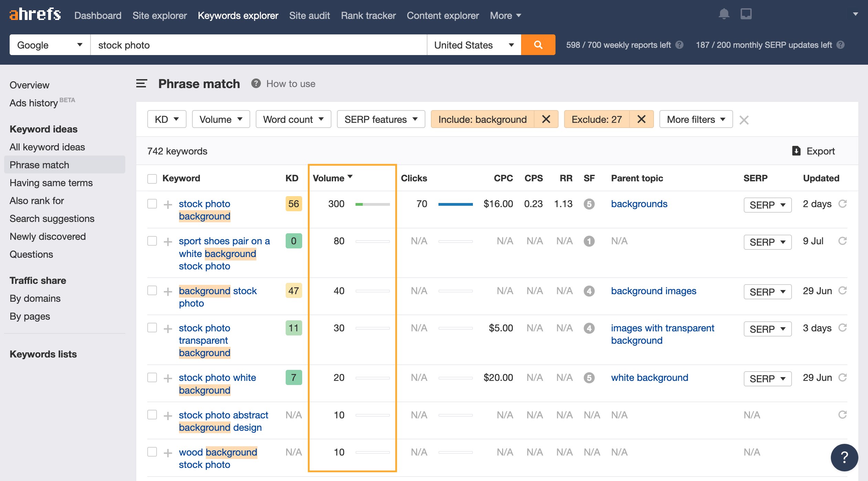The image size is (868, 481).
Task: Expand the SERP dropdown for 'background stock photo'
Action: click(768, 291)
